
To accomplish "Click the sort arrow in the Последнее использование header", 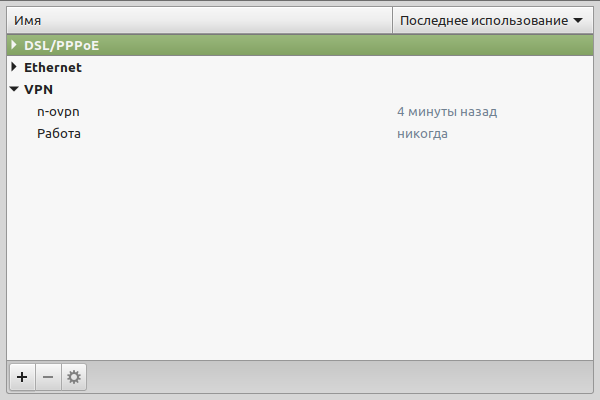I will pyautogui.click(x=578, y=20).
